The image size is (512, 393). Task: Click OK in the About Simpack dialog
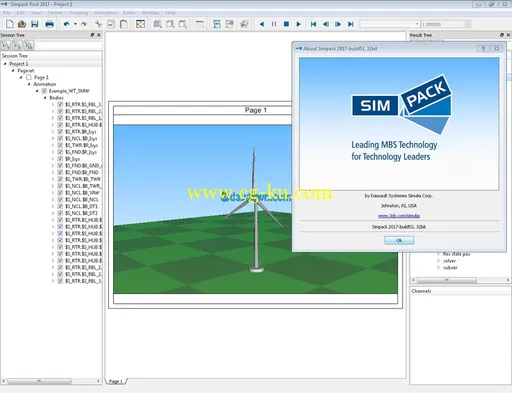(x=399, y=240)
